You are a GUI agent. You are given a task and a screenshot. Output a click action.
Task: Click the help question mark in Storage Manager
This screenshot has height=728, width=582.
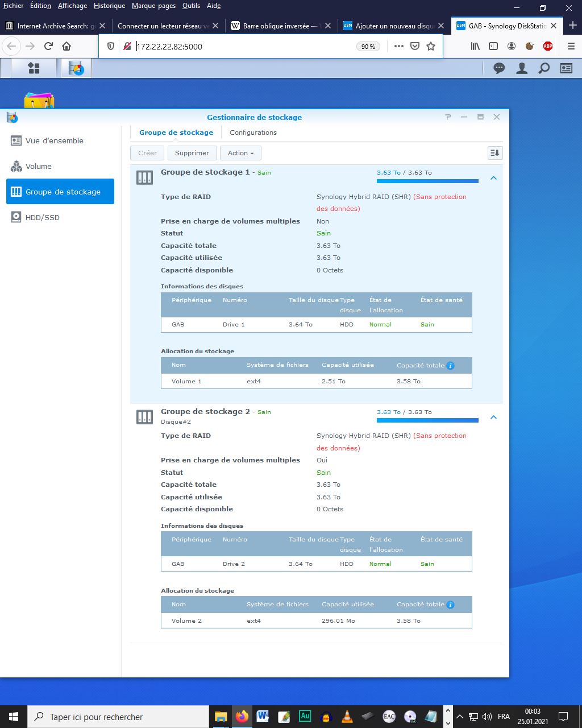coord(448,117)
